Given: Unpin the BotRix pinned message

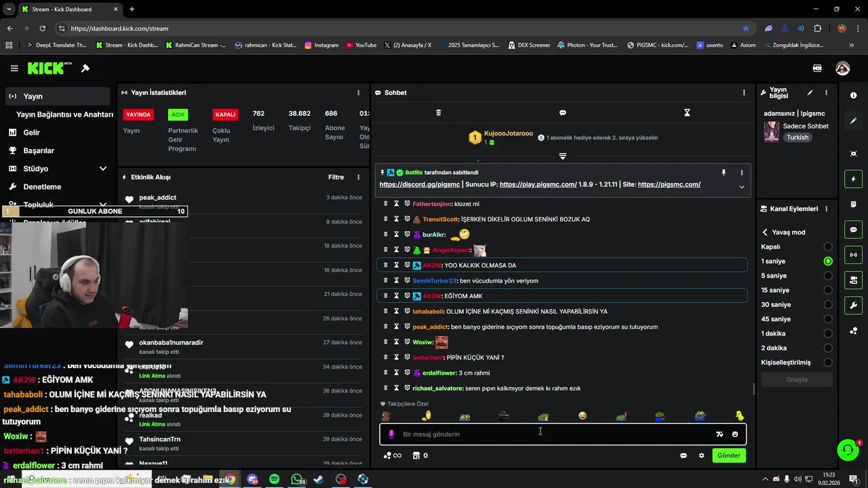Looking at the screenshot, I should [724, 173].
